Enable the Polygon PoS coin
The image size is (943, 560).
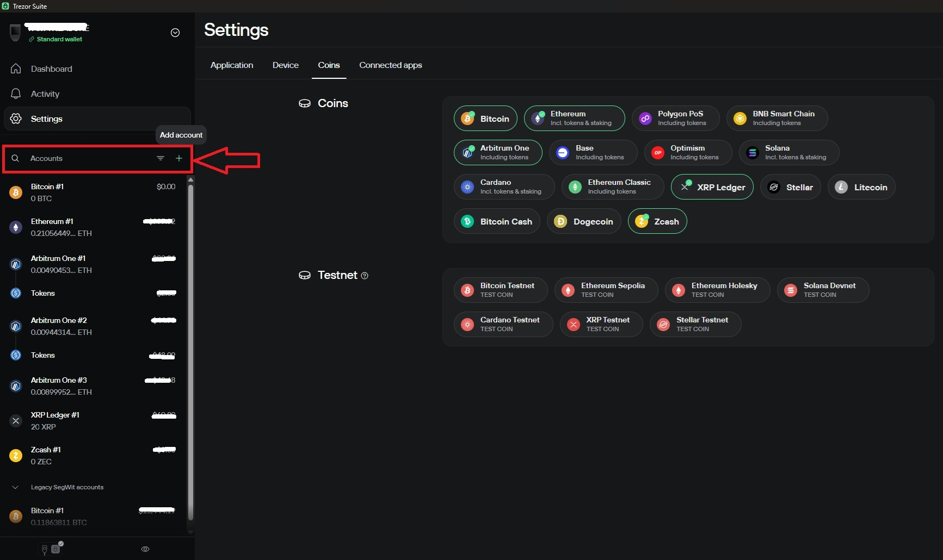click(675, 119)
